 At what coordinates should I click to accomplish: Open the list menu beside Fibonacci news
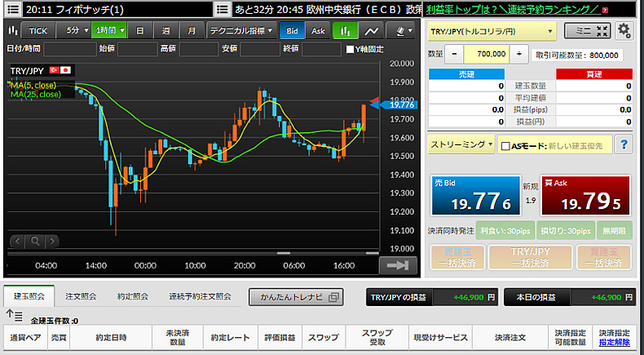tap(13, 9)
